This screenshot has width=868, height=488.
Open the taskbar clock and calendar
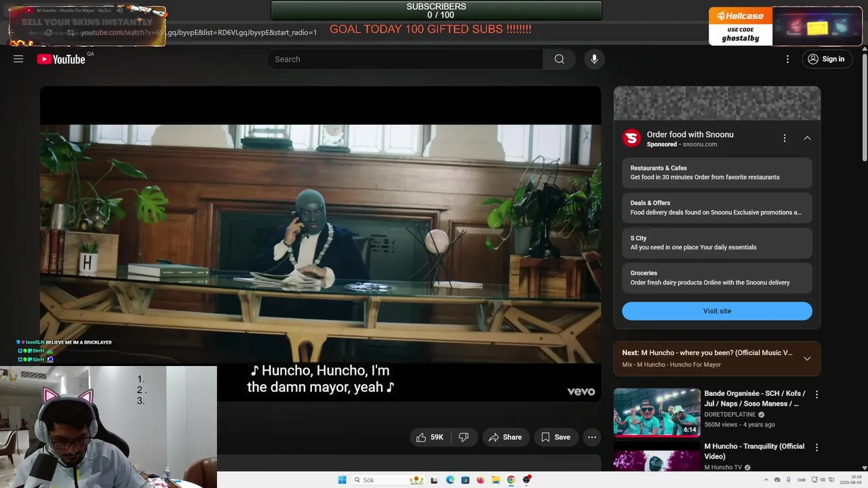(851, 480)
